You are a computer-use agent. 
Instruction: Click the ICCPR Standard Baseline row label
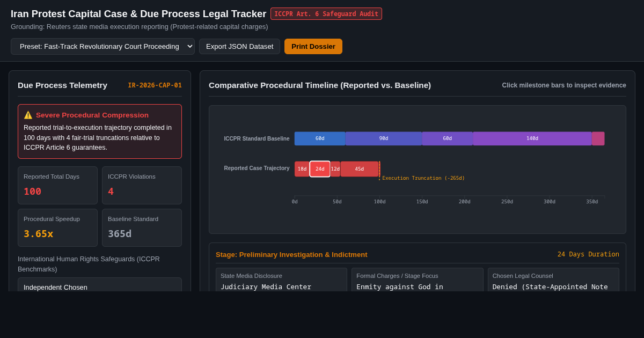click(257, 138)
